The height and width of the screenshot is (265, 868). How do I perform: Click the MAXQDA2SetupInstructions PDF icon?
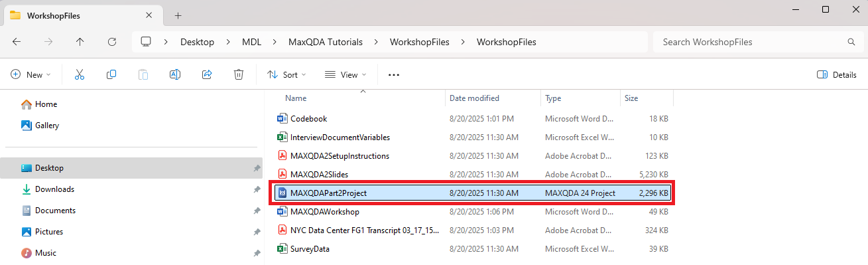tap(282, 156)
